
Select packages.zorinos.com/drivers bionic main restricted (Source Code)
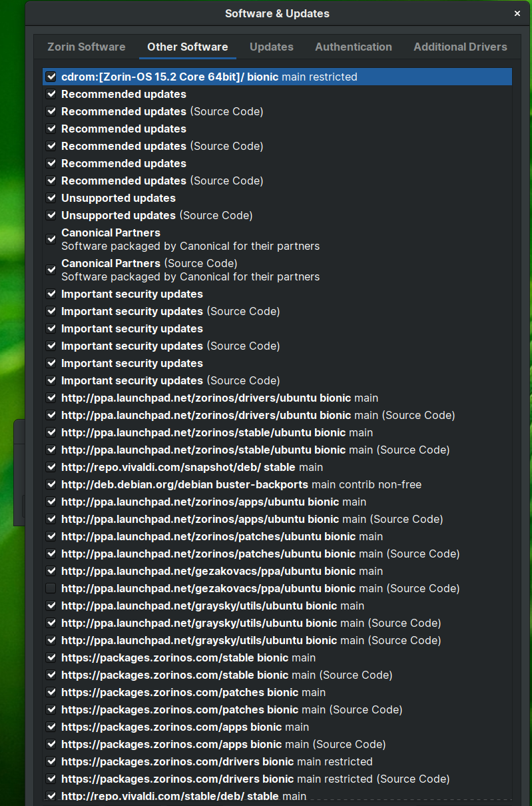click(255, 779)
